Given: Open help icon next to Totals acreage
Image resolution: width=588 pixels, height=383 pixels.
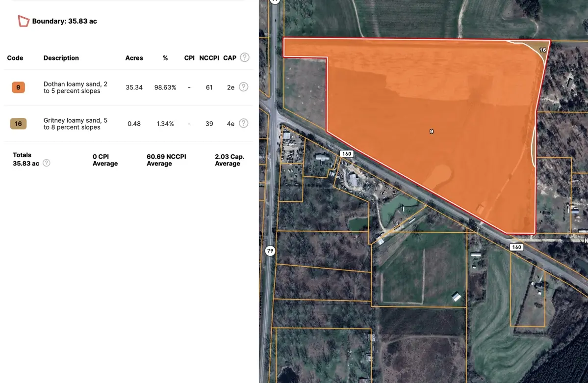Looking at the screenshot, I should click(47, 163).
